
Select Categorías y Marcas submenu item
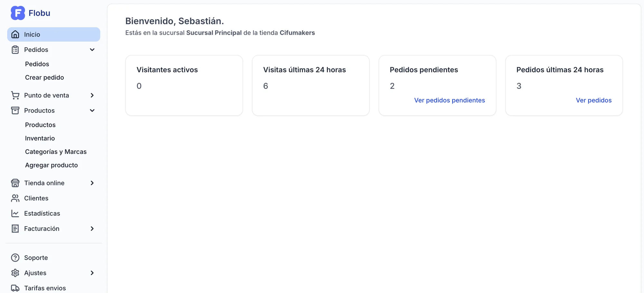(56, 152)
